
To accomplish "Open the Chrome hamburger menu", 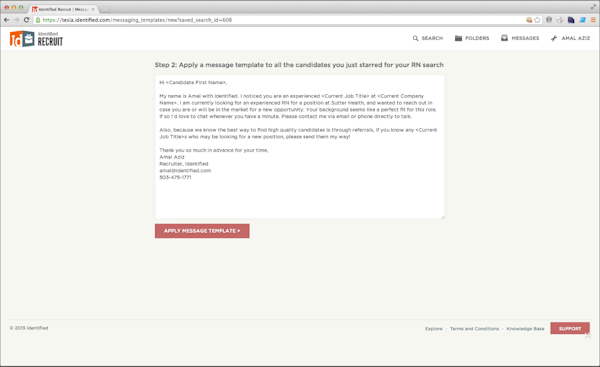I will 593,20.
